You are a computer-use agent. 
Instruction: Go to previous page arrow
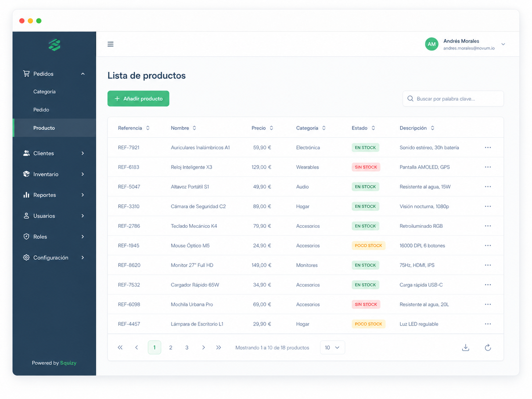pyautogui.click(x=136, y=348)
